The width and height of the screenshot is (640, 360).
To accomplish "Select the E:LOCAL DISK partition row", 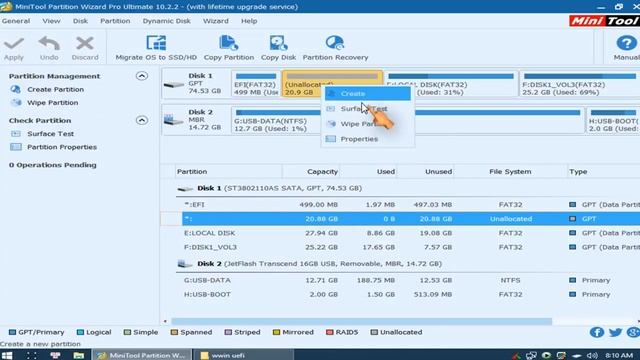I will coord(410,233).
